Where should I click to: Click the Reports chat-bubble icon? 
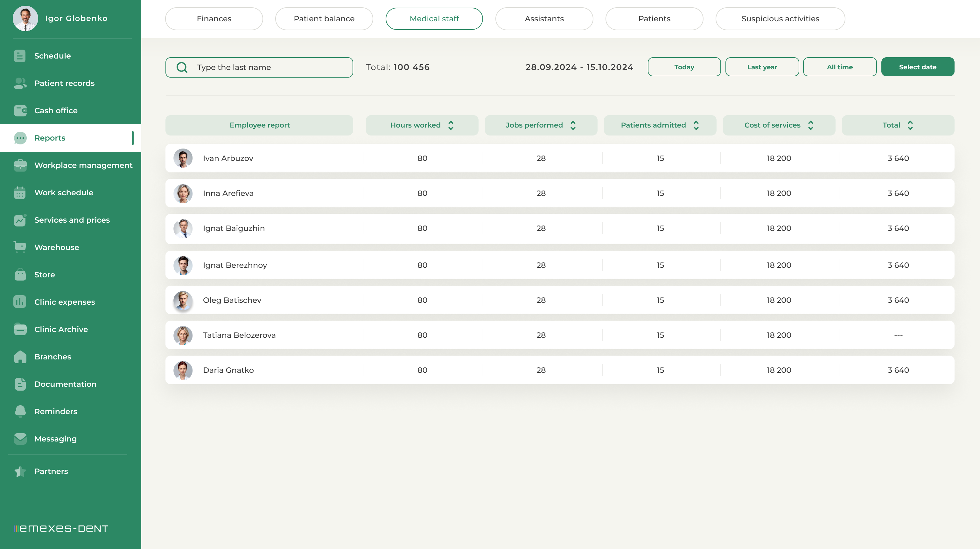pos(20,138)
